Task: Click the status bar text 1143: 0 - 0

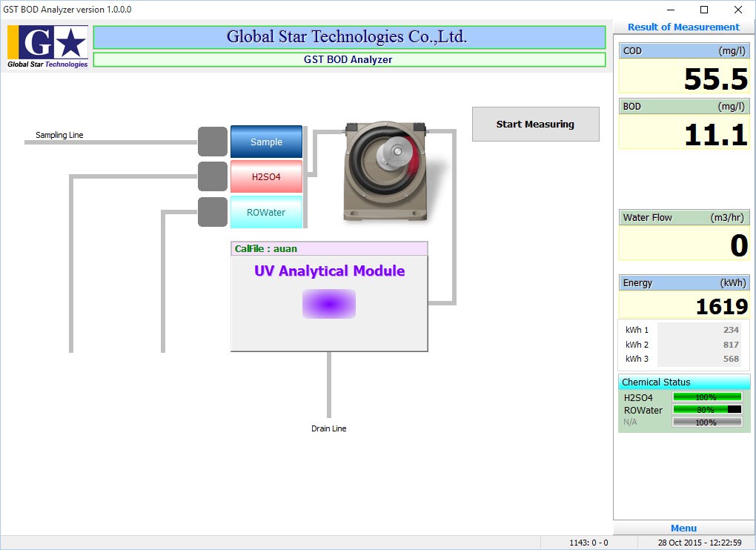Action: click(x=588, y=543)
